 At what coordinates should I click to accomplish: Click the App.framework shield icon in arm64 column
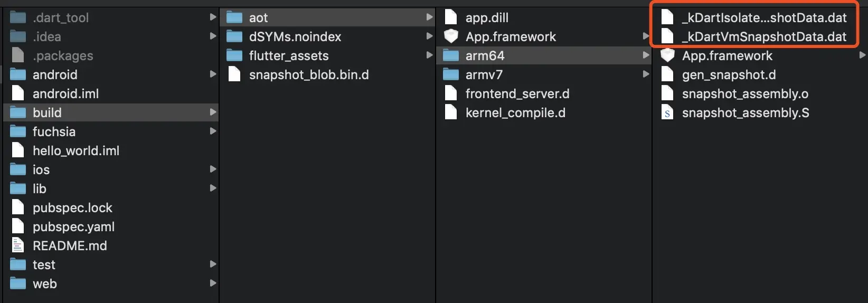tap(667, 55)
